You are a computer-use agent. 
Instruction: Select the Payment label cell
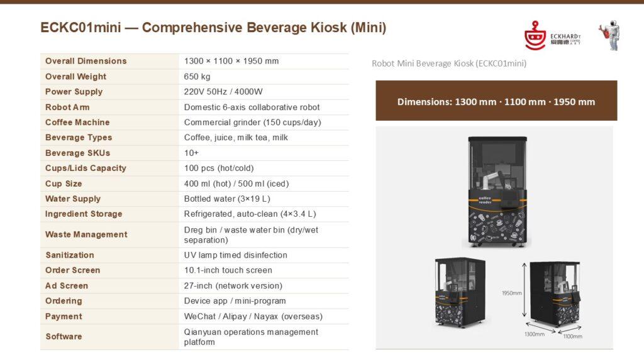coord(109,317)
